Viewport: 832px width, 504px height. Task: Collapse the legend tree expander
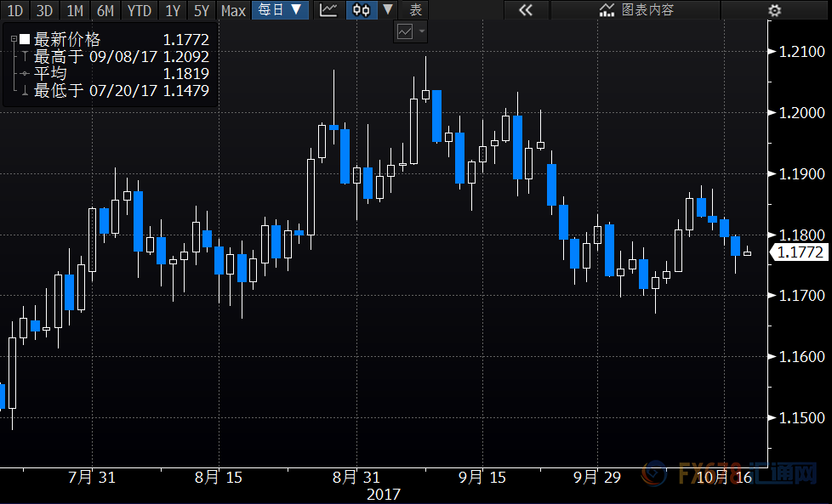pyautogui.click(x=14, y=39)
